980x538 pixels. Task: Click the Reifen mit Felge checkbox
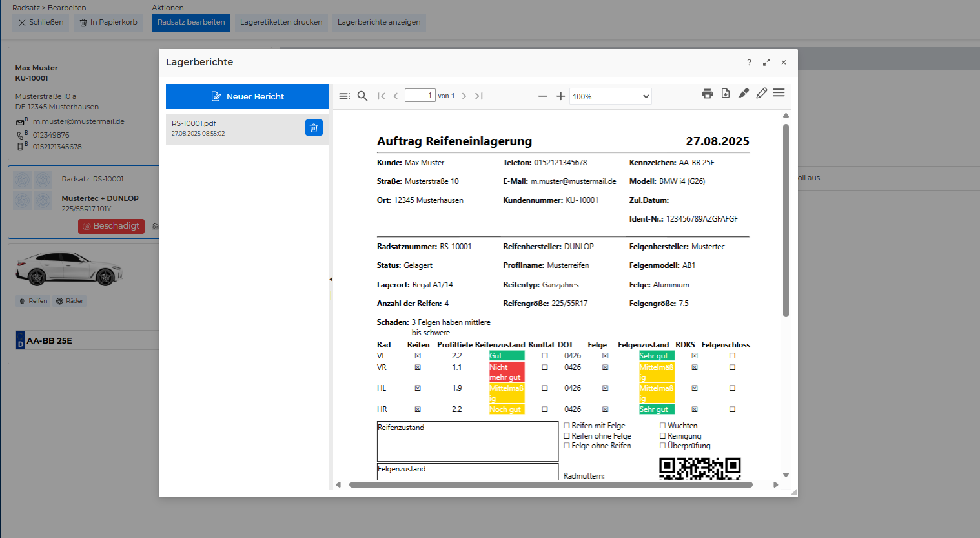point(567,426)
